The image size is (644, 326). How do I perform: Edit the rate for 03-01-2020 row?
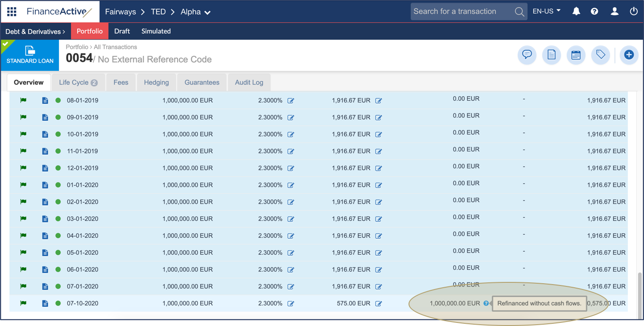click(291, 219)
